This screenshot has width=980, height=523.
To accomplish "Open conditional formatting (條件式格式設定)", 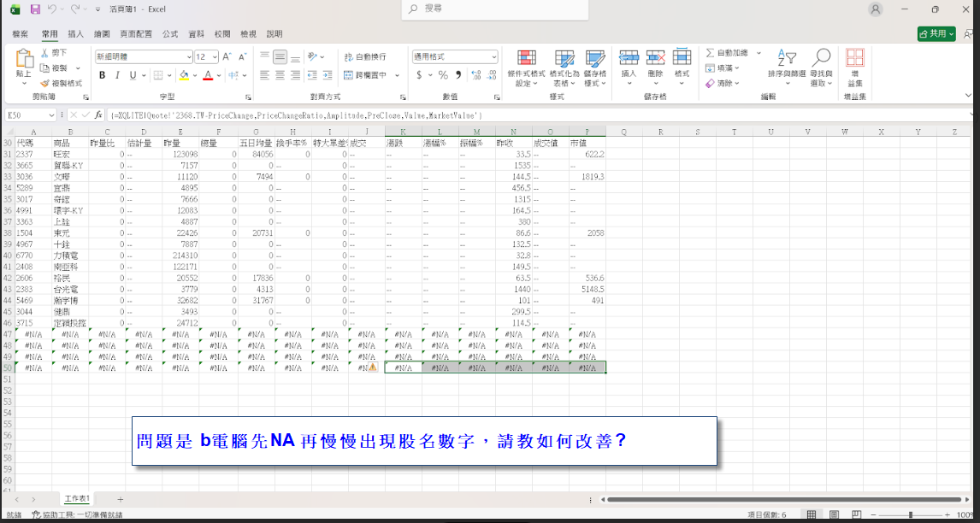I will point(526,67).
